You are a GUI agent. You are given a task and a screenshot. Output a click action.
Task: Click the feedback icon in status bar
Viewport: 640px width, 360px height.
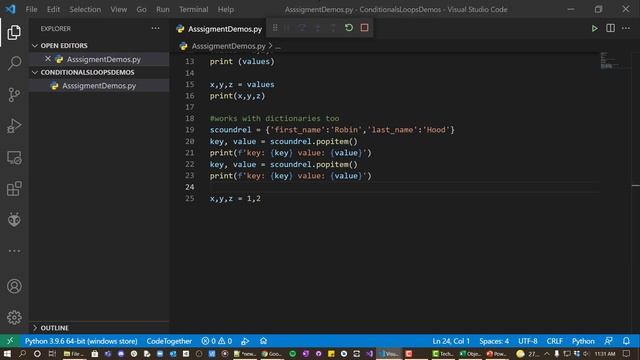609,341
